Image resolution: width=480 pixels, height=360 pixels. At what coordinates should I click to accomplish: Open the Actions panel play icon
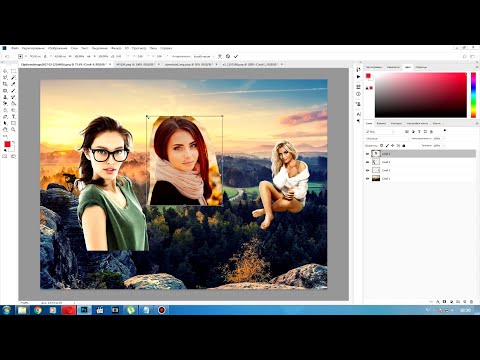[358, 77]
